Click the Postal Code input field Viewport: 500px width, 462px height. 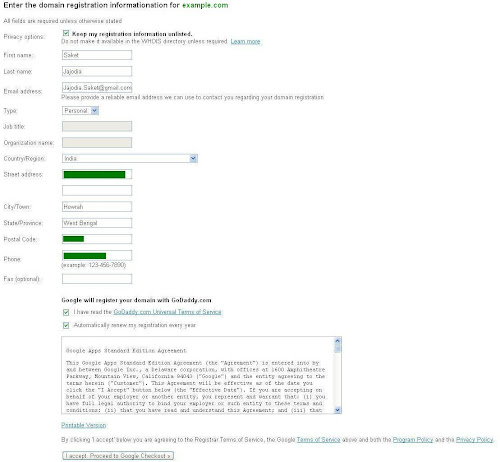click(x=97, y=239)
